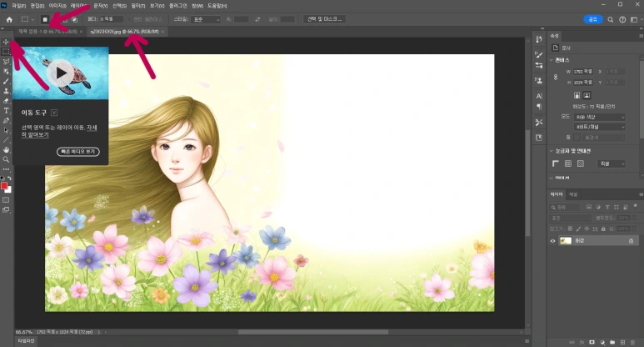The image size is (644, 347).
Task: Select the Hand tool
Action: [x=6, y=149]
